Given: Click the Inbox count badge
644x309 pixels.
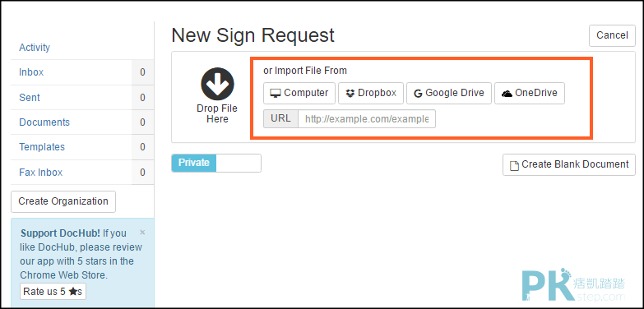Looking at the screenshot, I should (x=142, y=72).
